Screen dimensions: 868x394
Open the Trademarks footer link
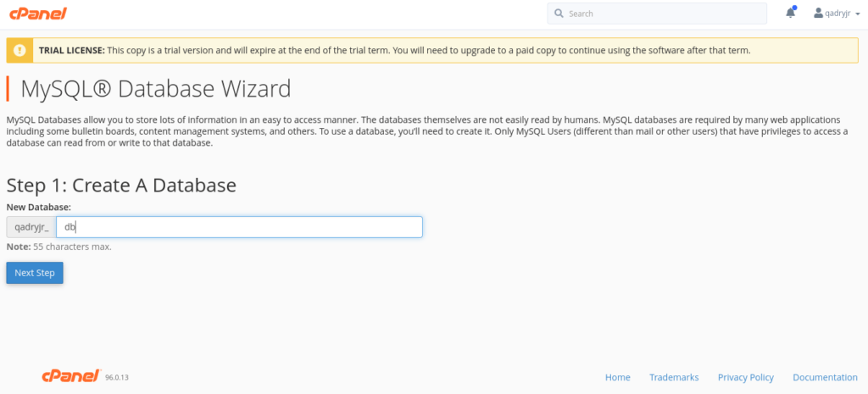[x=674, y=377]
